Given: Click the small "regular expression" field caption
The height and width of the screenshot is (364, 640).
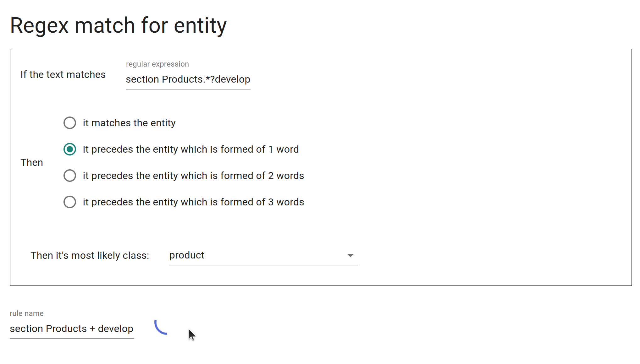Looking at the screenshot, I should click(x=157, y=64).
